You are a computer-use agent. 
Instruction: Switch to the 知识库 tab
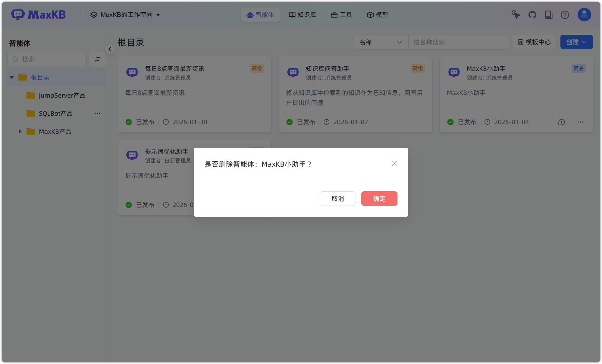point(303,14)
